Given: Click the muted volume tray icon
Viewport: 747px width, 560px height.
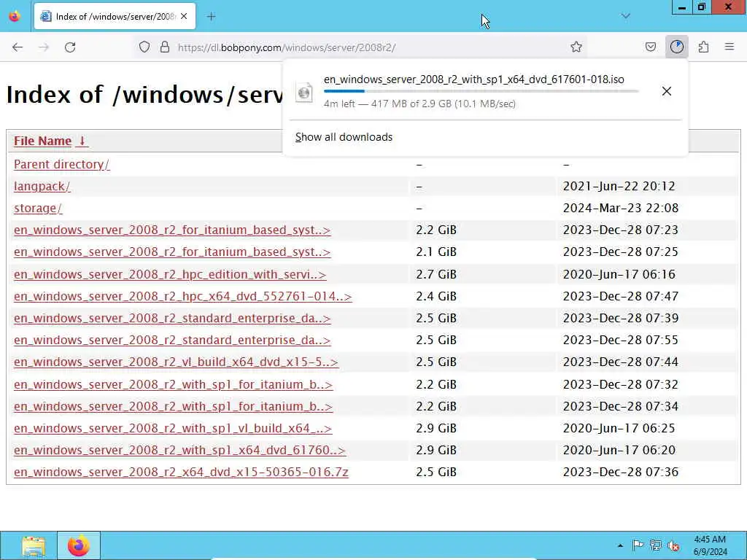Looking at the screenshot, I should click(x=673, y=545).
